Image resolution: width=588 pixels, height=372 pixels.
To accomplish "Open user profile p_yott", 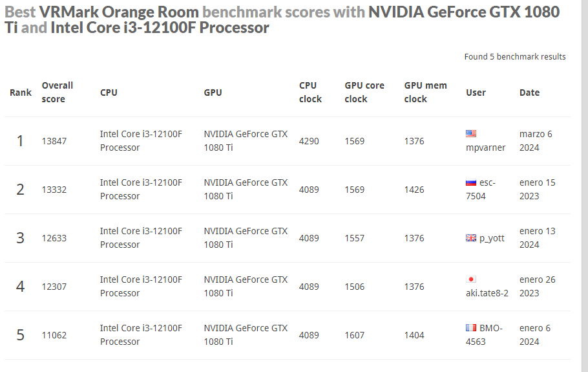I will [x=492, y=238].
